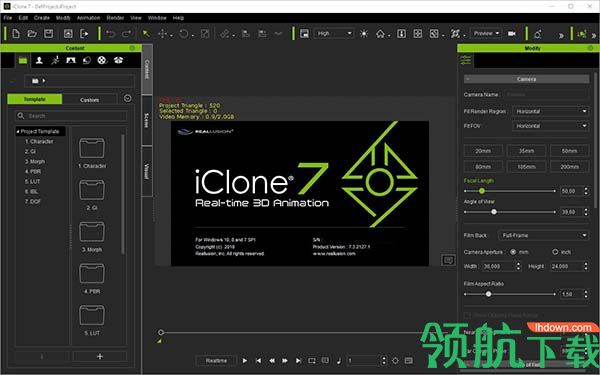Click the Camera Name input field

click(546, 94)
